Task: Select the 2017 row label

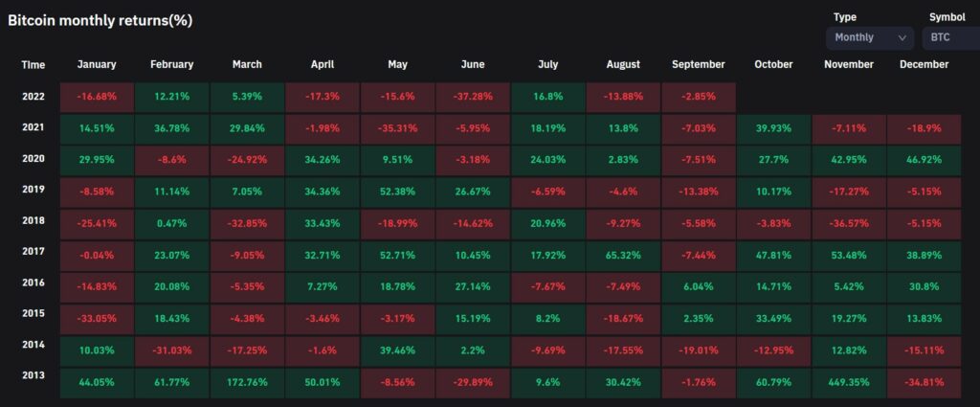Action: pos(33,257)
